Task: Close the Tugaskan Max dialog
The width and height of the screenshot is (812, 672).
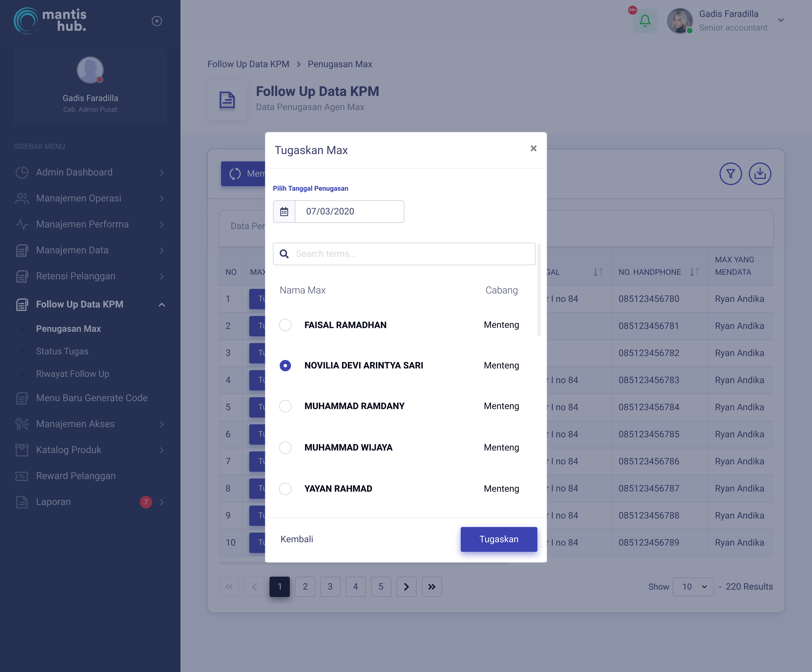Action: [533, 149]
